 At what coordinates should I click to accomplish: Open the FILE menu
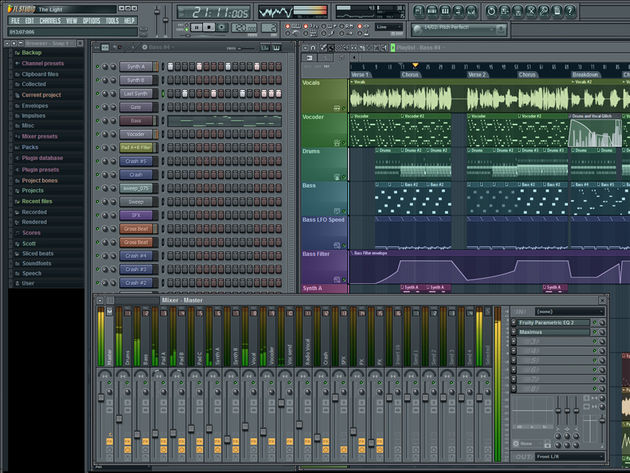[15, 20]
